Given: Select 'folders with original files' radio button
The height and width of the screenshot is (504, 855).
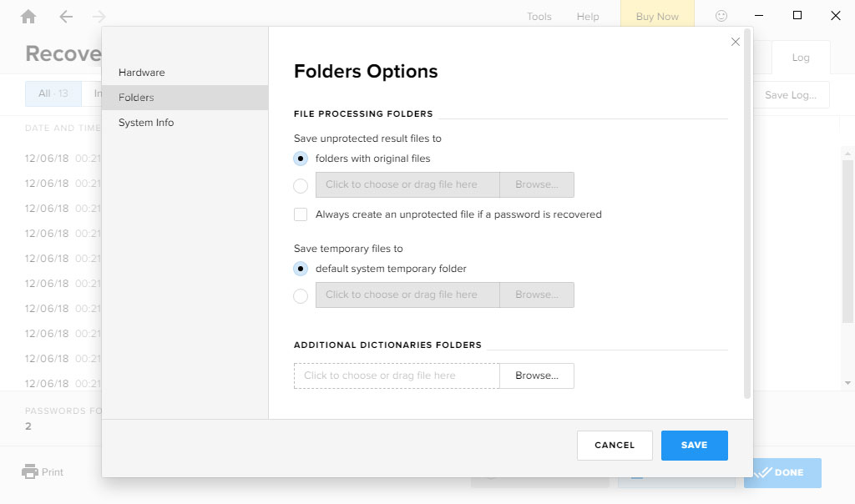Looking at the screenshot, I should (301, 159).
